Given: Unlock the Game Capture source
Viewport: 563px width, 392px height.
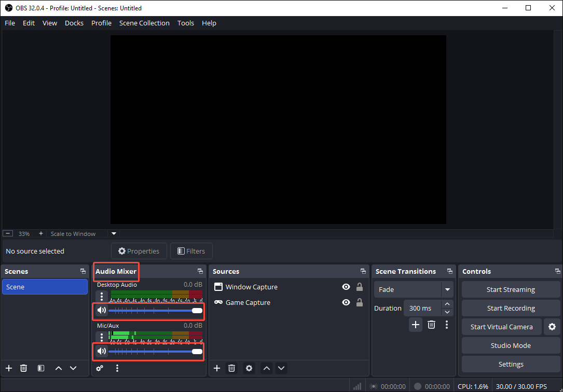Looking at the screenshot, I should coord(360,302).
